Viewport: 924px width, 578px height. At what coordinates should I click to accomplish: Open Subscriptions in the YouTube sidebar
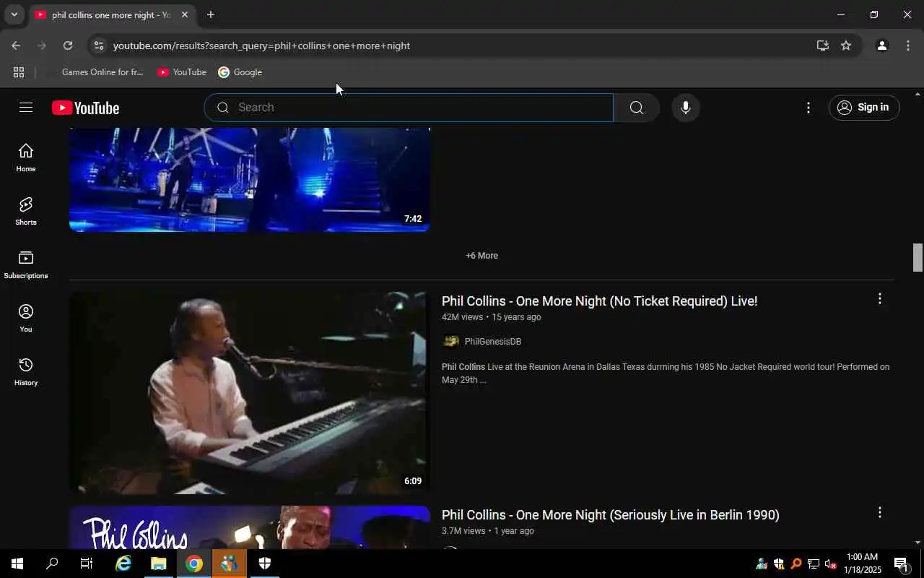coord(26,265)
